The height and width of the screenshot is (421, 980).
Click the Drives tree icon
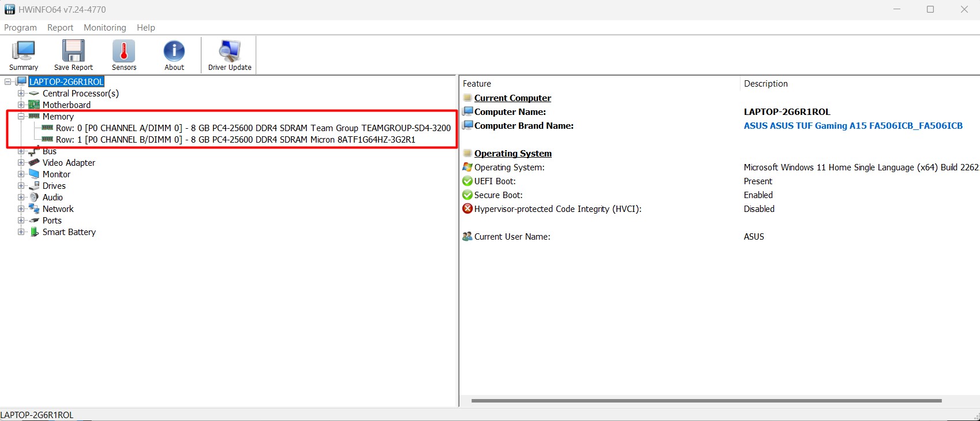pos(34,185)
